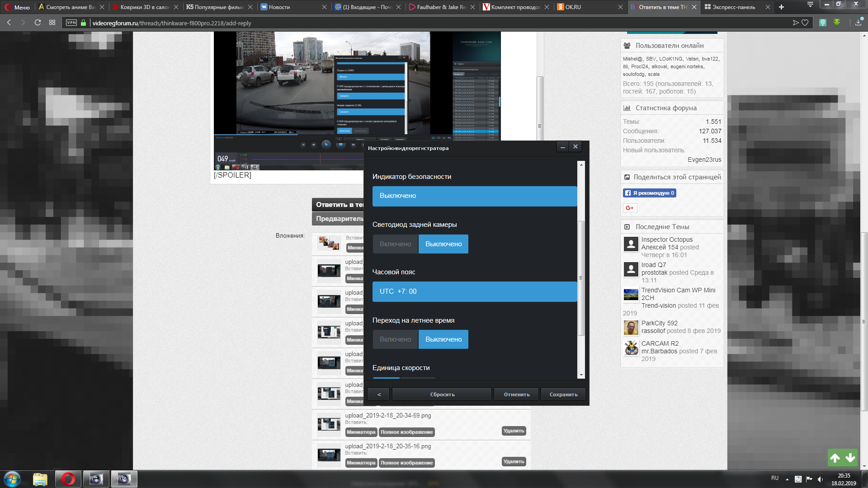Switch to the Экспресс-панель tab

(x=733, y=7)
